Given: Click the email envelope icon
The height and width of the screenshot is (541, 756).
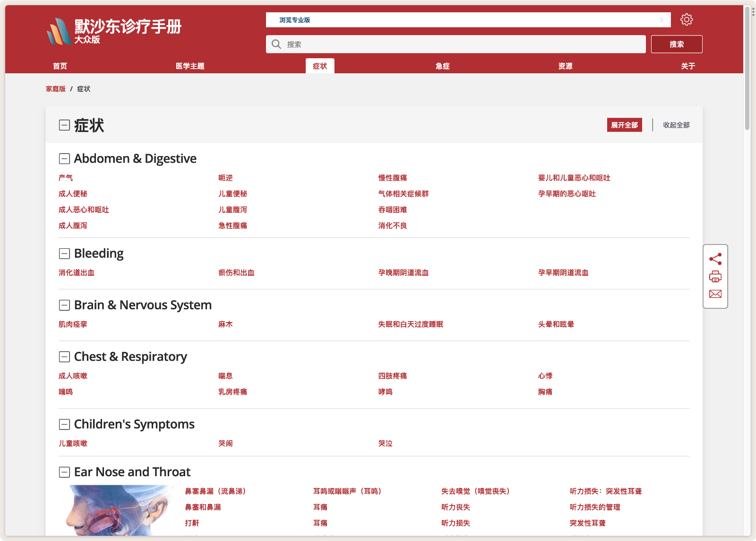Looking at the screenshot, I should click(x=715, y=294).
